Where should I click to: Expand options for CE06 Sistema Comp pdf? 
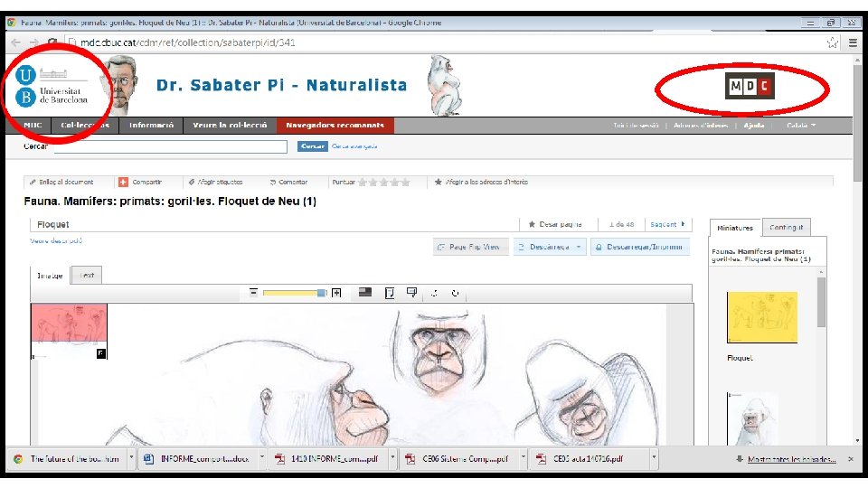point(523,458)
